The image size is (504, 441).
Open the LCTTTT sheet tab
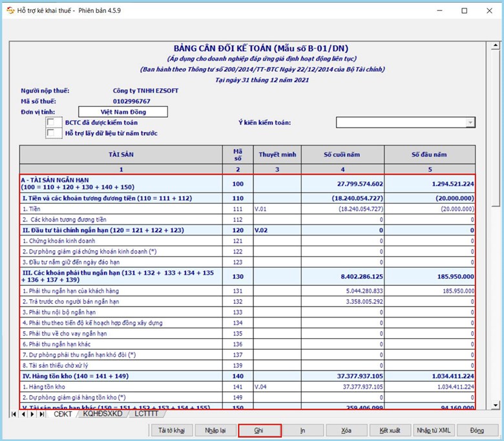[x=148, y=414]
